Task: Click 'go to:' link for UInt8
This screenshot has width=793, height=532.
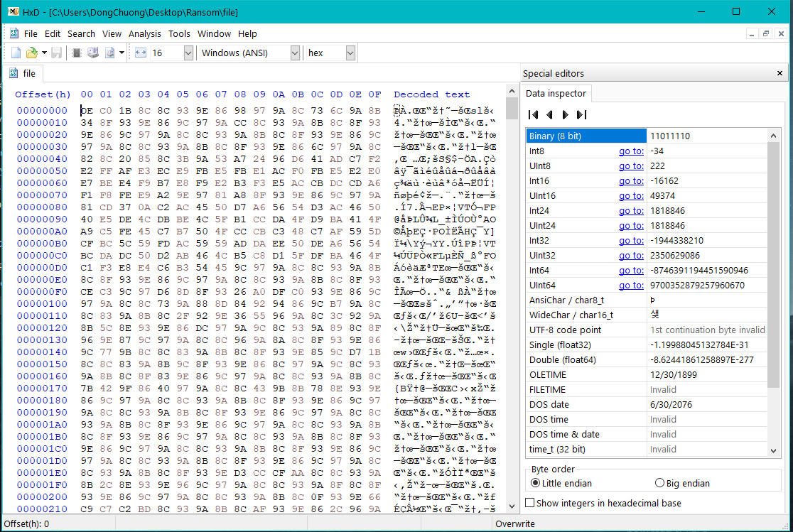Action: pyautogui.click(x=631, y=166)
